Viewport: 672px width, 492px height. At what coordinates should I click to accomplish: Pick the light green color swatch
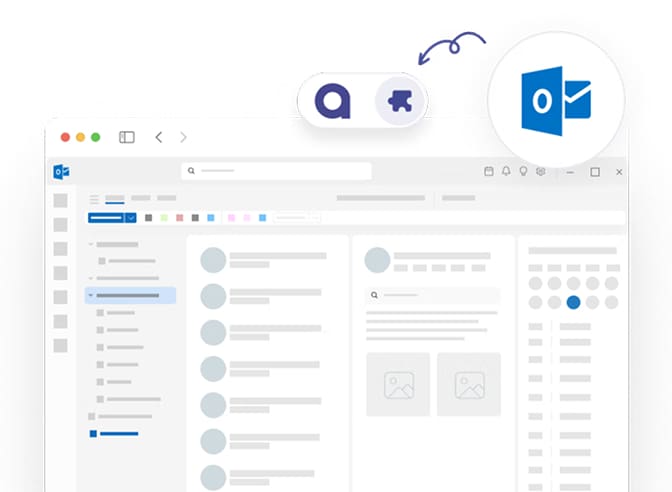pyautogui.click(x=164, y=218)
